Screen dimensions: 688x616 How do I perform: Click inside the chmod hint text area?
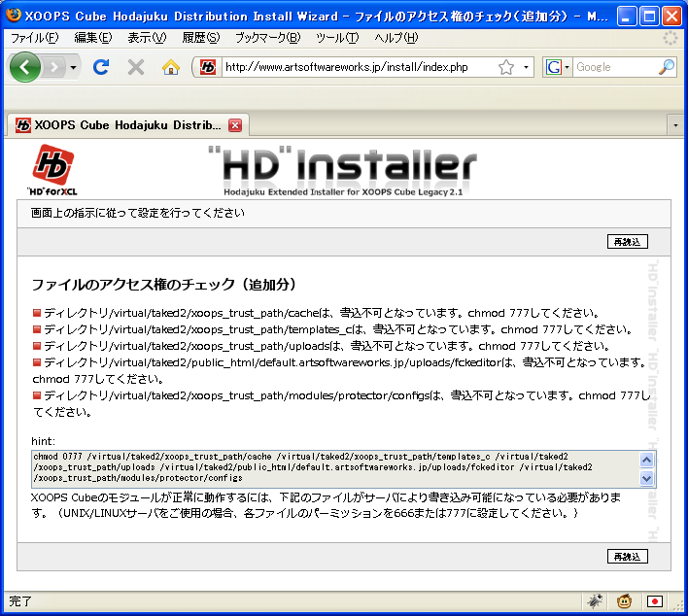tap(330, 467)
